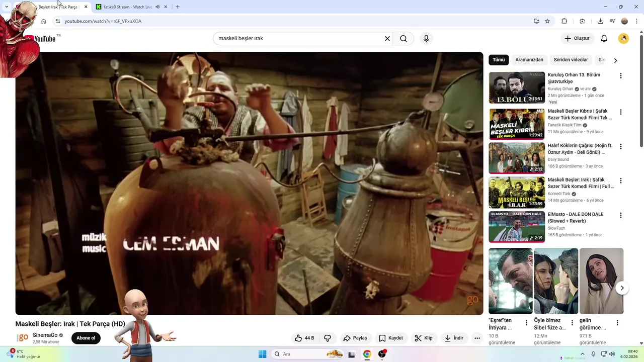Click the Oluştur create button
Viewport: 644px width, 362px height.
[577, 39]
